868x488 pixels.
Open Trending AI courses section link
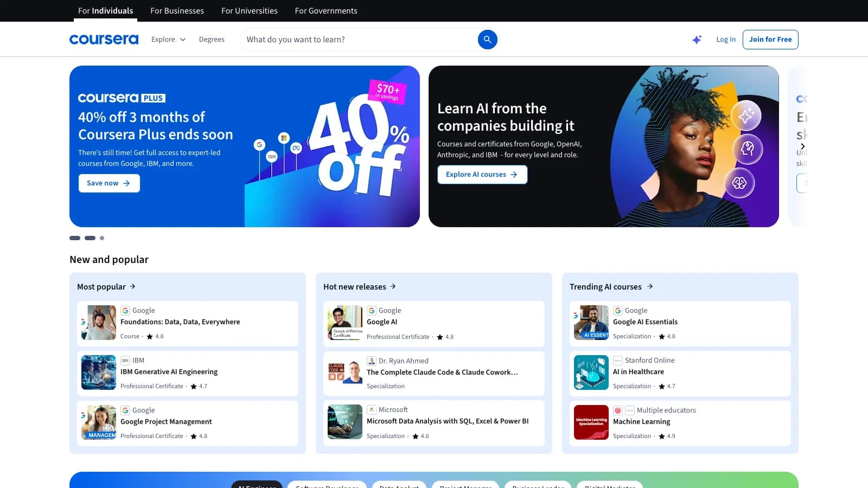(x=611, y=286)
